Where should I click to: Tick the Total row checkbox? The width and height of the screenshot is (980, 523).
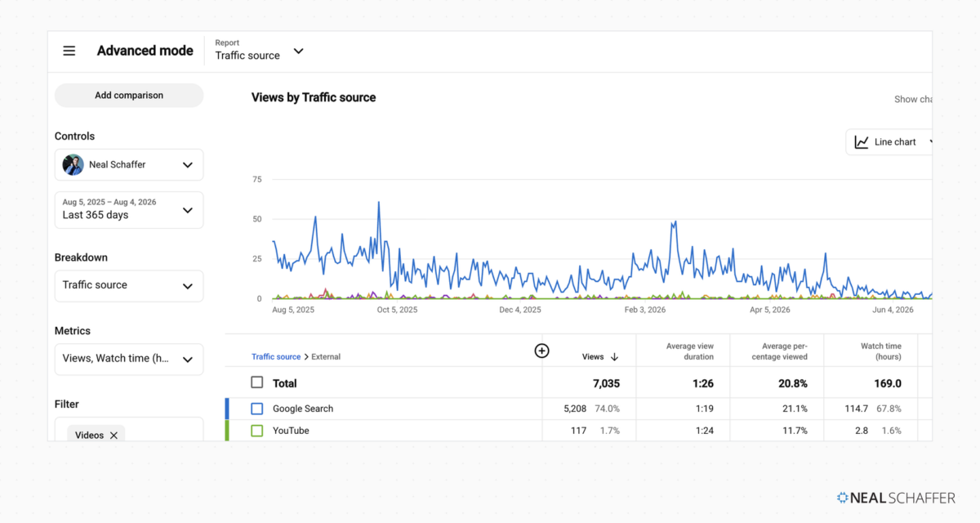pos(257,382)
